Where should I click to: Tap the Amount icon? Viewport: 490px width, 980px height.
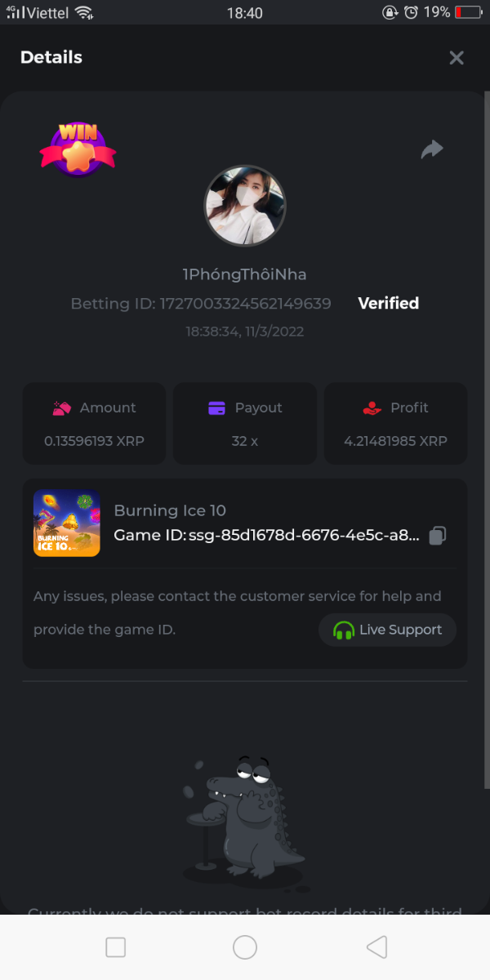point(62,408)
